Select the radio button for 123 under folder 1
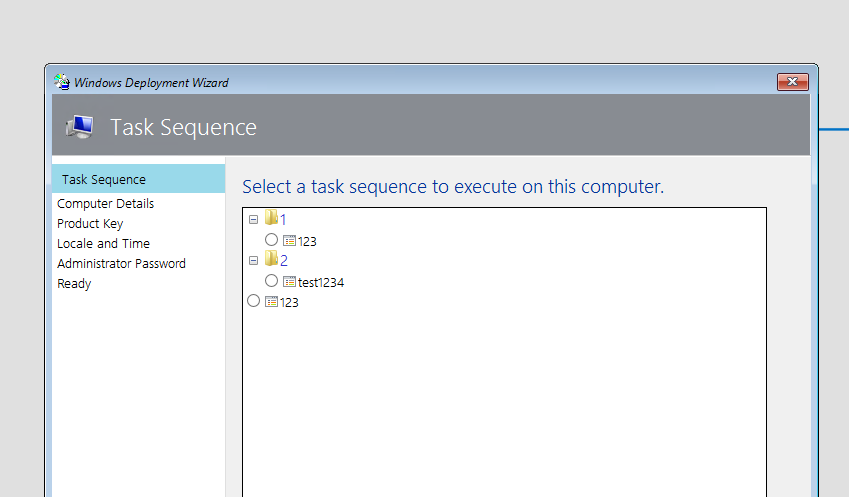This screenshot has height=497, width=849. point(271,239)
